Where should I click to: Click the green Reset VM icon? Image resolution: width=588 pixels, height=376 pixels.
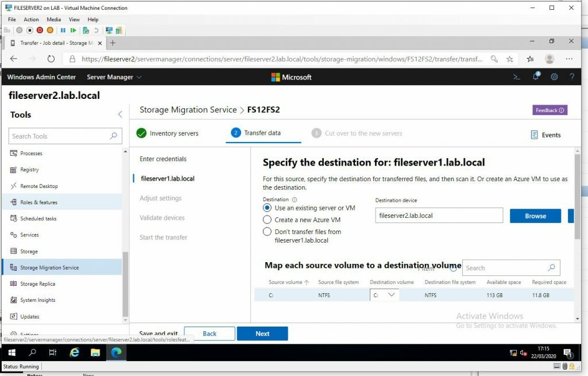click(73, 30)
